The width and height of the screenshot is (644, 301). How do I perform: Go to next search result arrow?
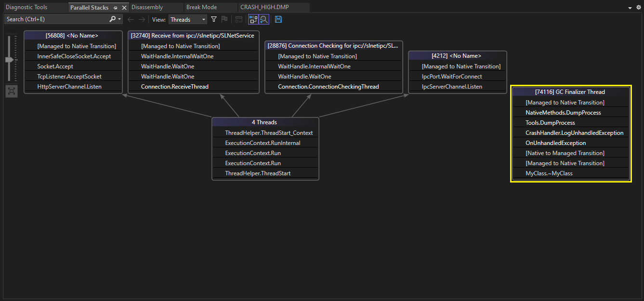tap(142, 19)
